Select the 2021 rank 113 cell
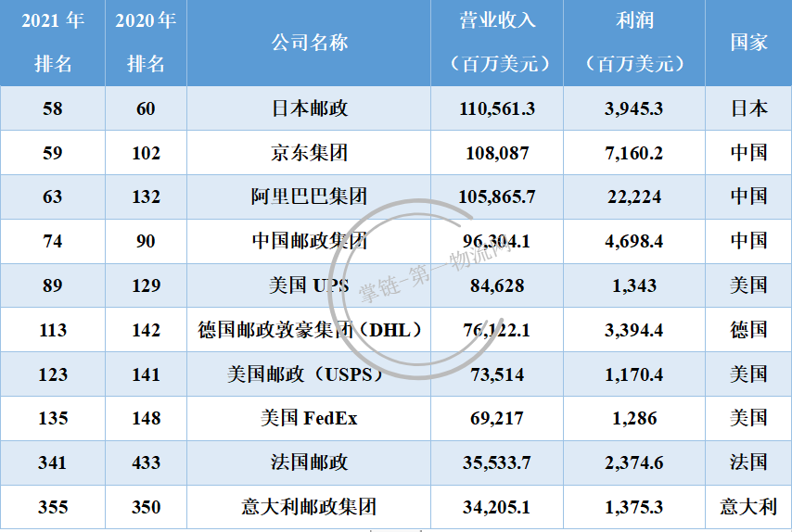The image size is (792, 532). (x=53, y=330)
